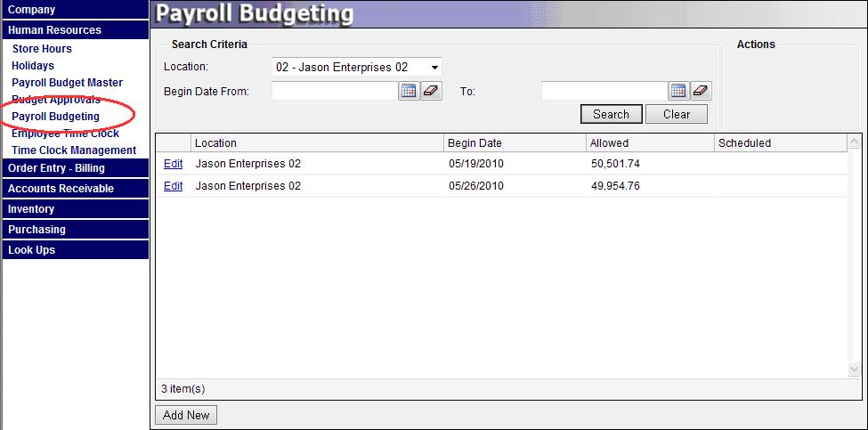
Task: Open Payroll Budget Master page
Action: pyautogui.click(x=67, y=83)
